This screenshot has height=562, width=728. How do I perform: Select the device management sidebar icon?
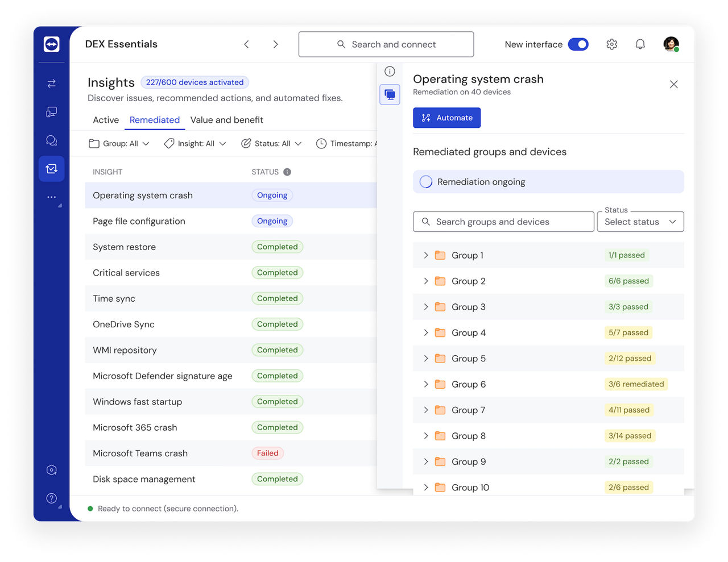(x=51, y=111)
